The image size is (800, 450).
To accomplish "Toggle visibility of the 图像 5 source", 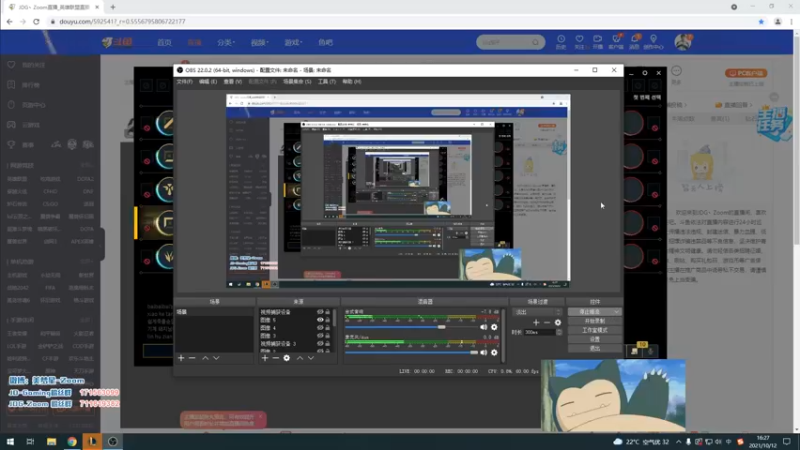I will pyautogui.click(x=320, y=320).
